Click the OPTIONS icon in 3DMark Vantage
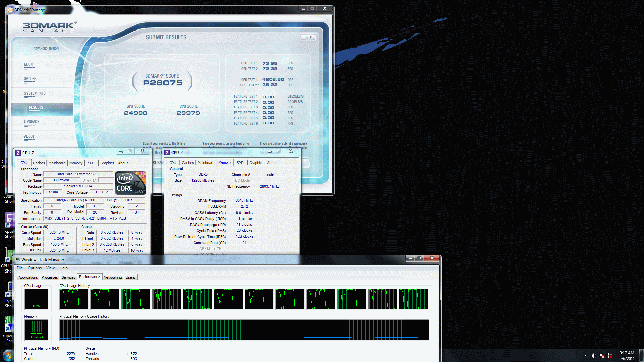Screen dimensions: 644x362 [30, 79]
